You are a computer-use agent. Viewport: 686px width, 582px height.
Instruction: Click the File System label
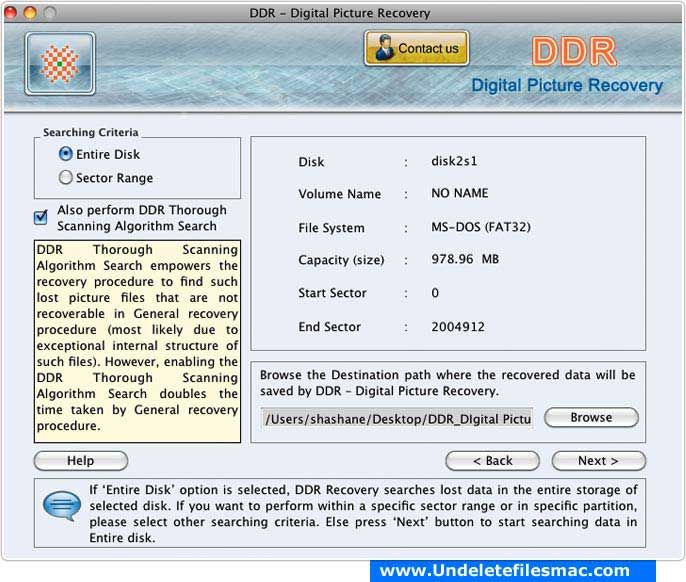pyautogui.click(x=331, y=228)
